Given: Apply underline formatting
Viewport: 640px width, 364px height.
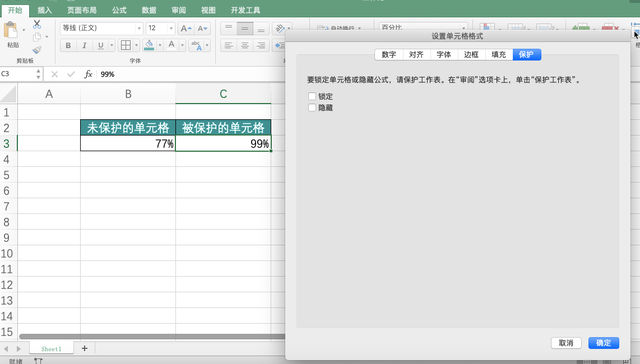Looking at the screenshot, I should 100,45.
